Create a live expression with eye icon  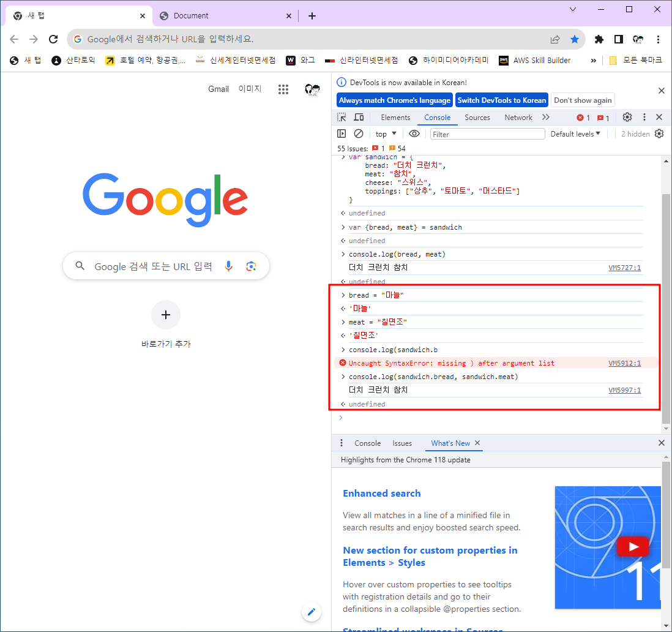[414, 134]
